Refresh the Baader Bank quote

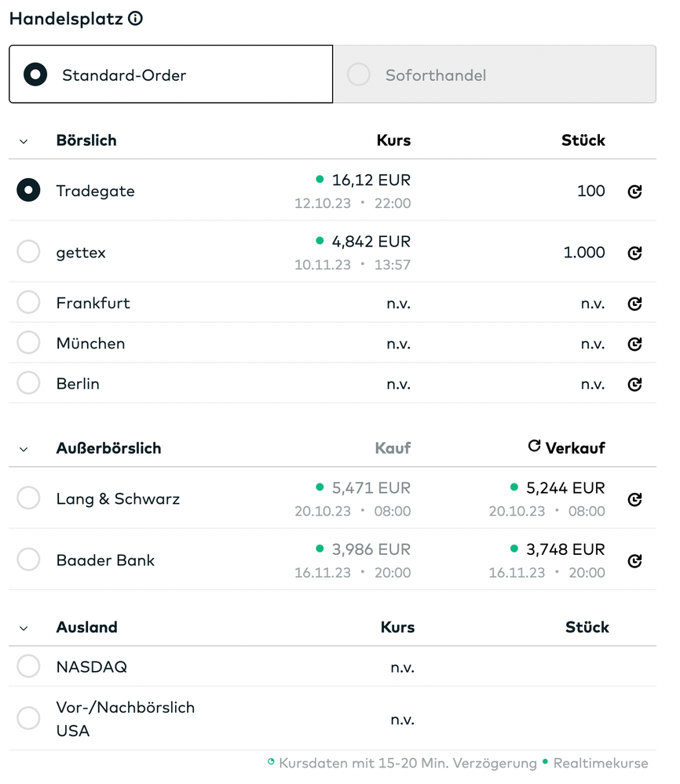(634, 561)
